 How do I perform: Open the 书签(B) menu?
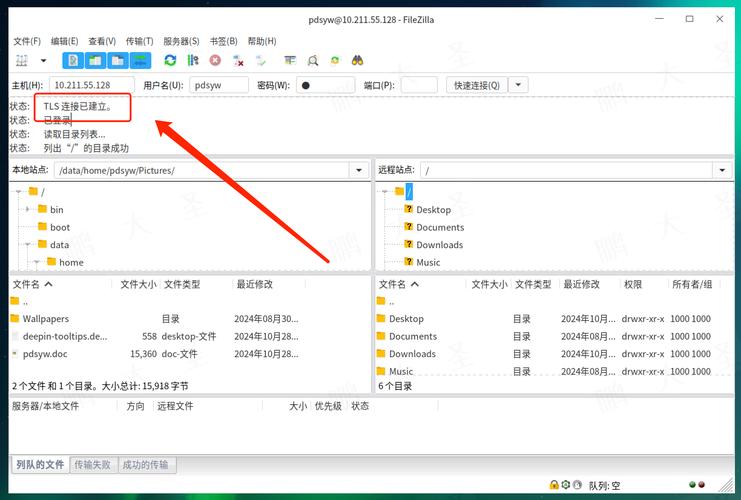(x=224, y=41)
